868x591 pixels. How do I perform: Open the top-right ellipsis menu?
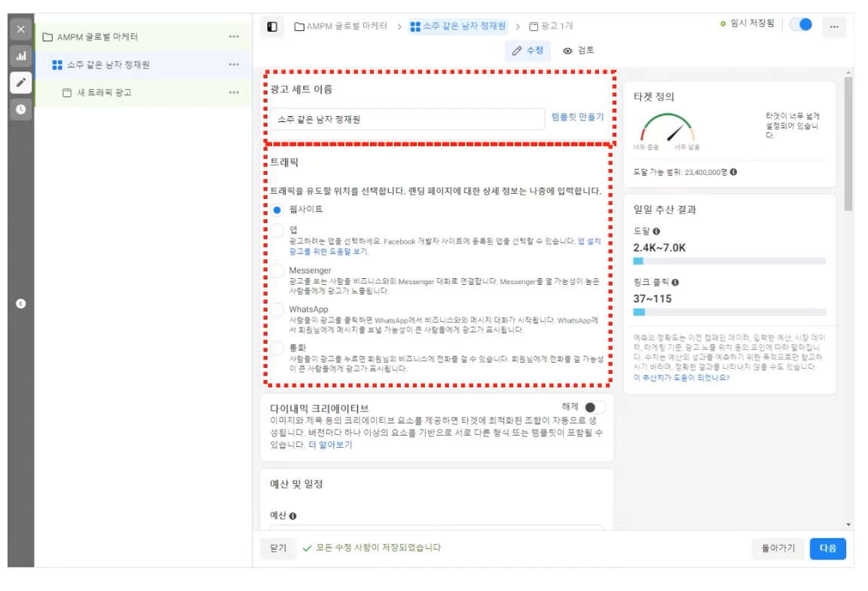coord(833,26)
